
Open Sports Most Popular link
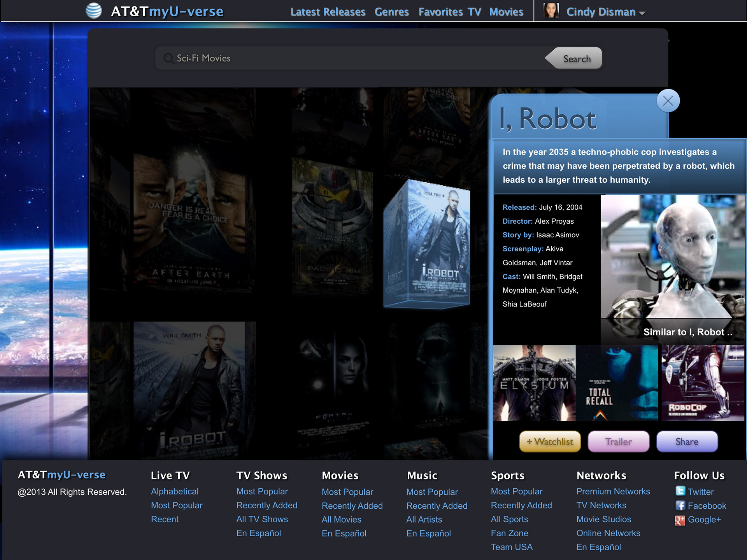[x=517, y=491]
